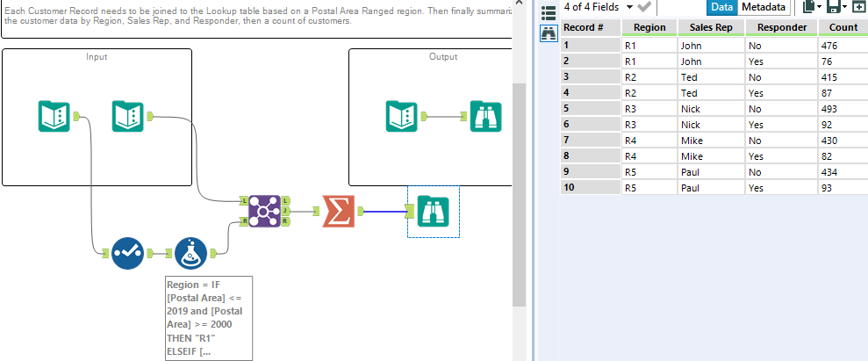Screen dimensions: 868x361
Task: Select the Browse tool inside the Output container
Action: tap(485, 116)
